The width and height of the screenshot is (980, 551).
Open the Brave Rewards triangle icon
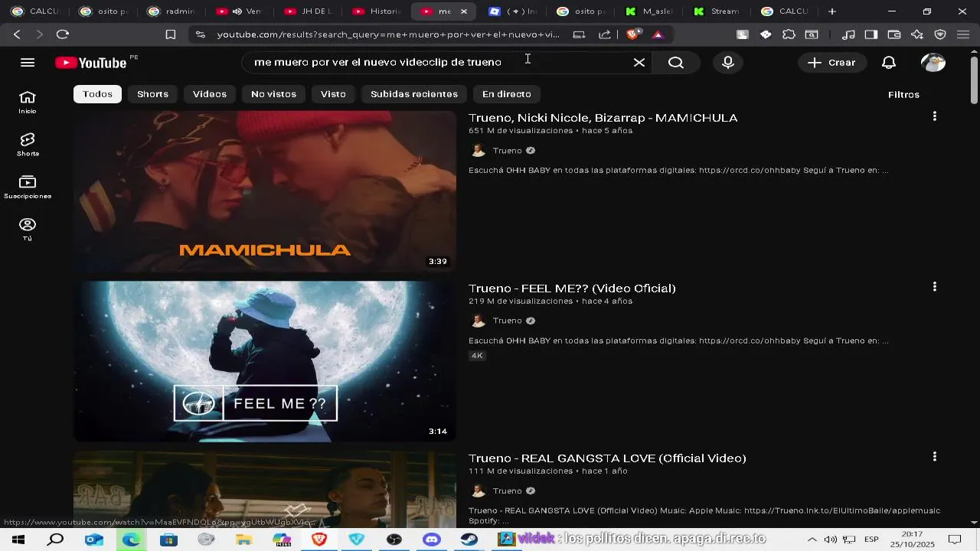658,34
